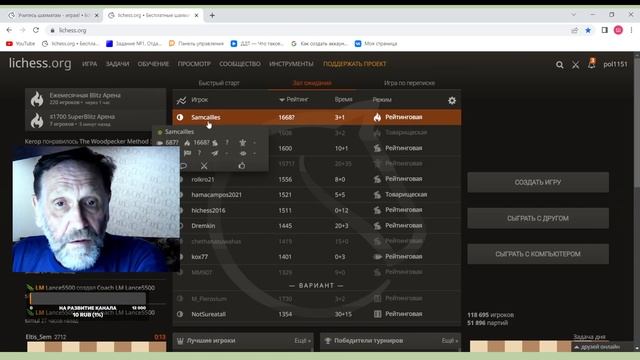Reload the page in Chrome
Image resolution: width=640 pixels, height=360 pixels.
[36, 30]
